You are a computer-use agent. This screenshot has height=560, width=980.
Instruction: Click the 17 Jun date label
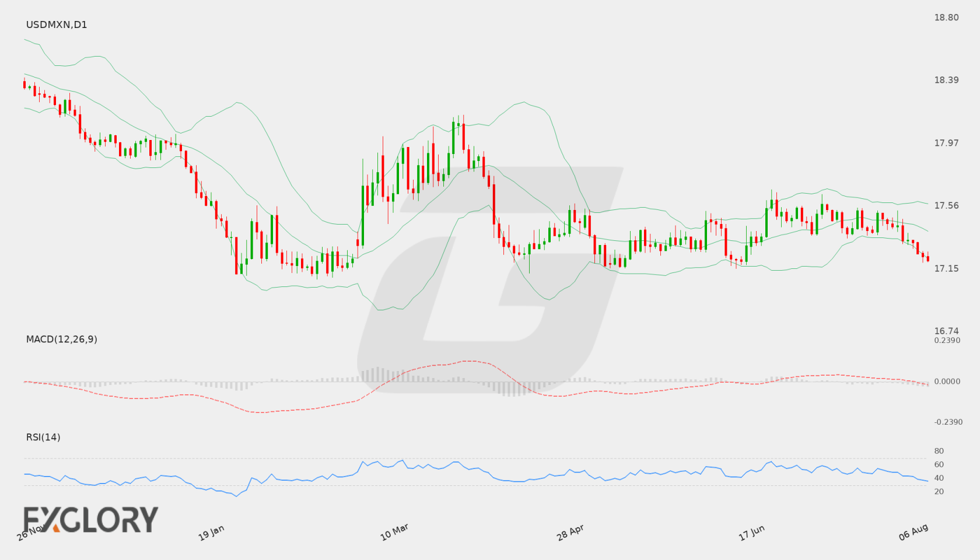pos(751,533)
